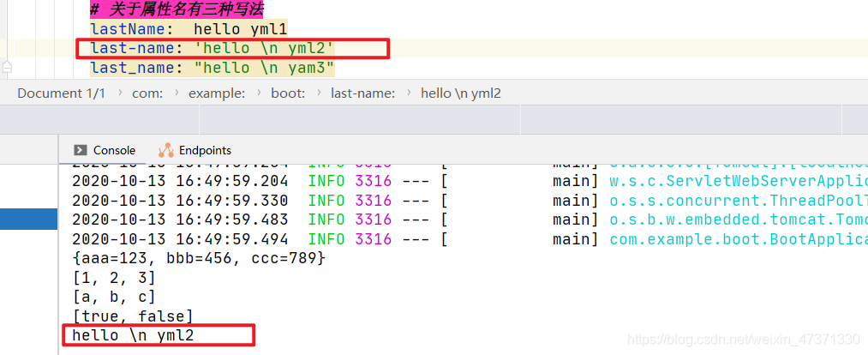The image size is (868, 355).
Task: Click output '{aaa=123, bbb=456, ccc=789}'
Action: point(200,259)
